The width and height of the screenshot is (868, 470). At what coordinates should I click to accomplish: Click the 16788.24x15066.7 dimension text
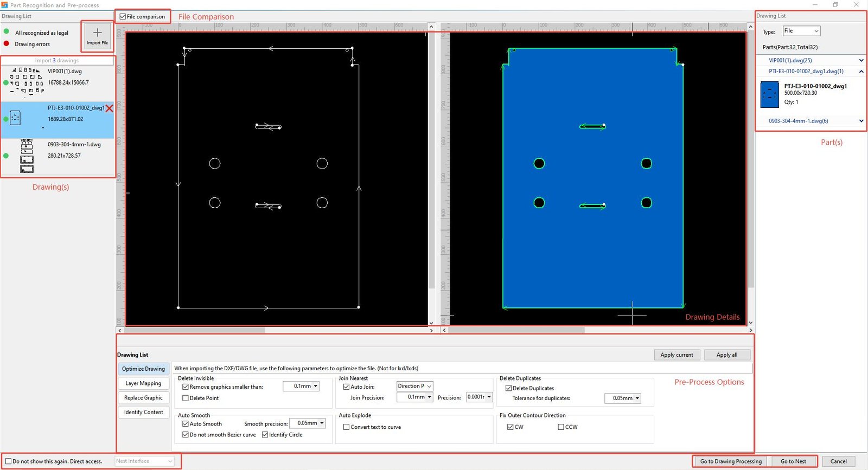[x=68, y=82]
